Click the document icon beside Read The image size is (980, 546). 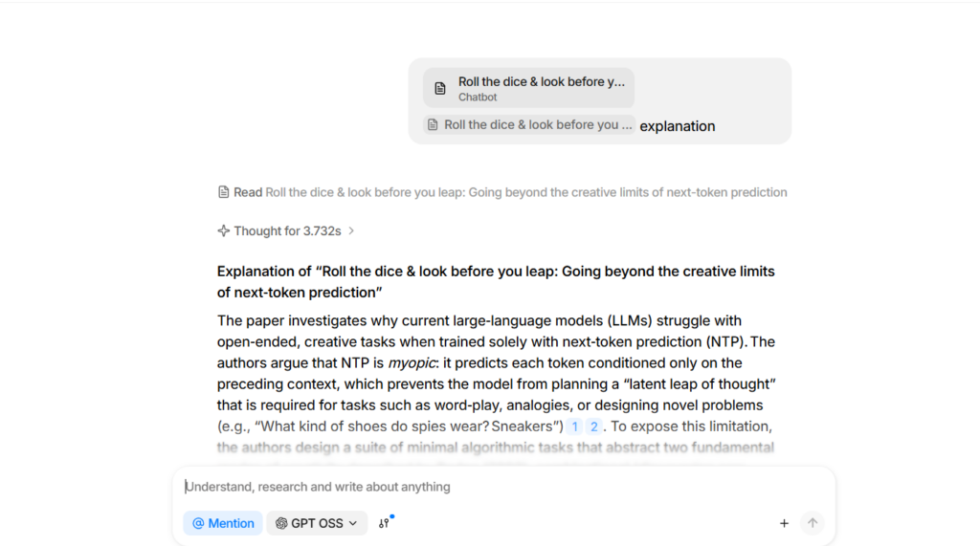click(x=223, y=192)
